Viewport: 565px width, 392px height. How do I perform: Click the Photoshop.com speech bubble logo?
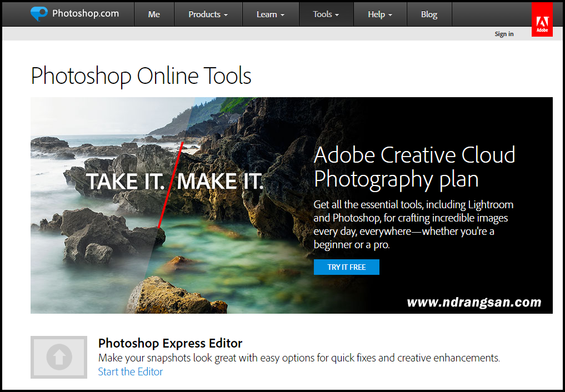pos(39,14)
